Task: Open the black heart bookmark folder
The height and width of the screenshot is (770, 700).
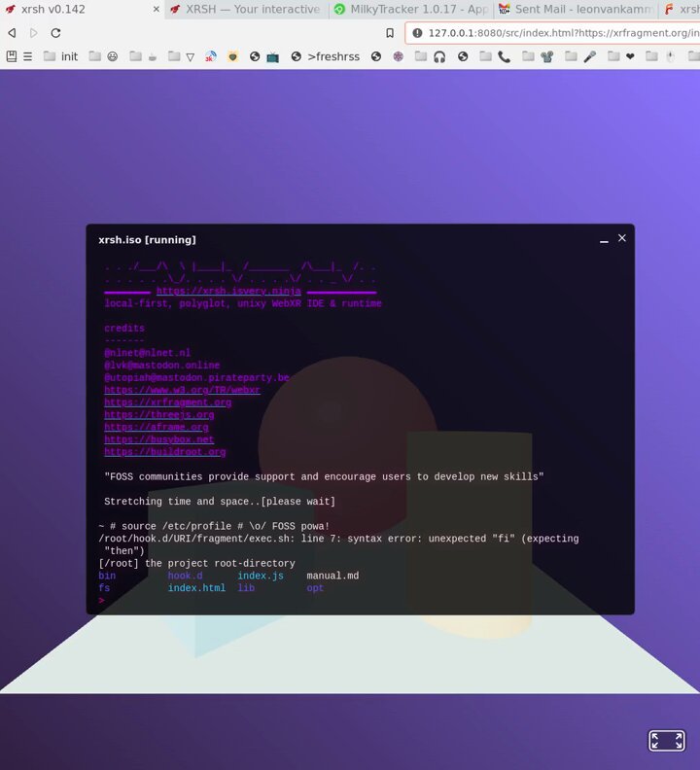Action: (x=622, y=56)
